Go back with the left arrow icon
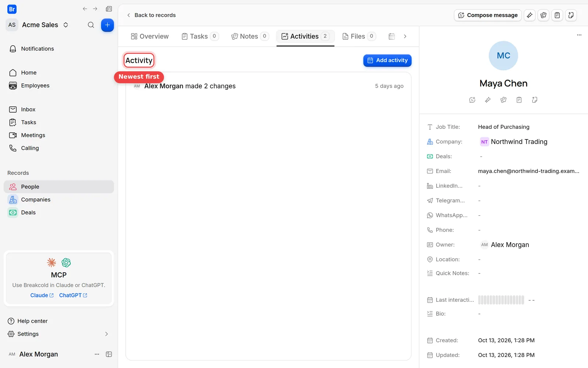The height and width of the screenshot is (368, 588). [x=85, y=9]
